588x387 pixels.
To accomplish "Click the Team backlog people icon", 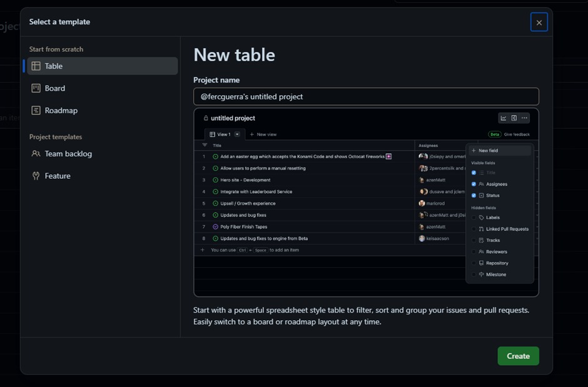I will point(36,154).
